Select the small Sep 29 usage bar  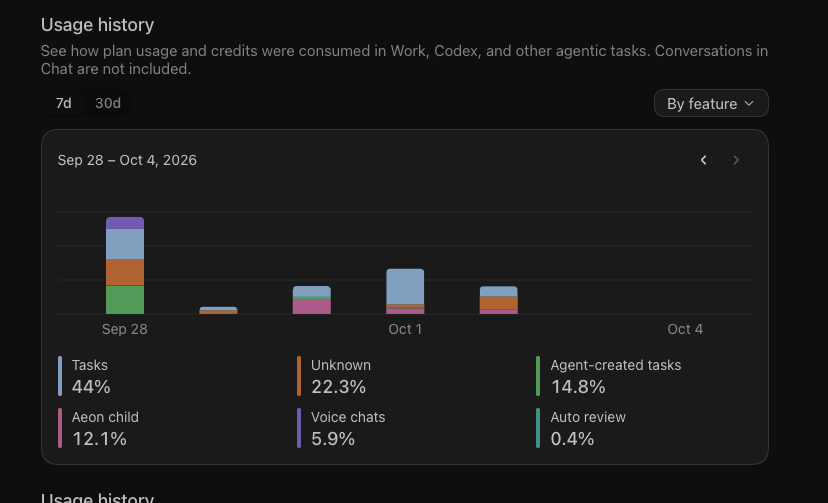pos(218,310)
